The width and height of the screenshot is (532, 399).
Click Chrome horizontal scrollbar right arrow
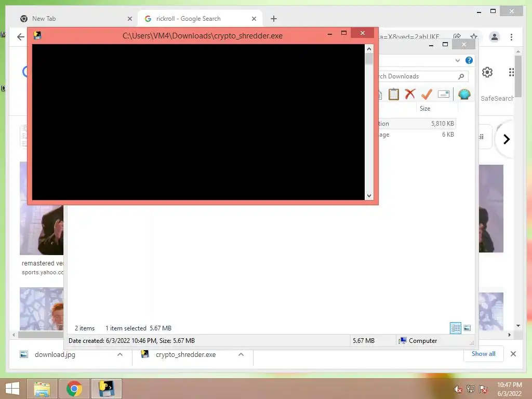pos(509,335)
